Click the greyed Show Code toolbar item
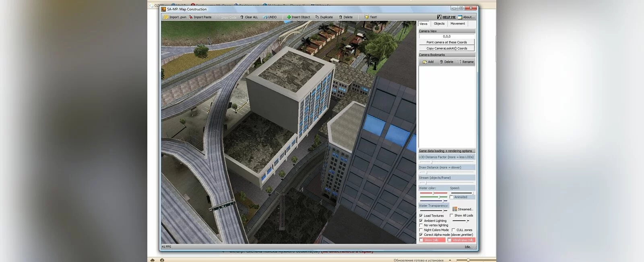This screenshot has width=644, height=262. coord(226,17)
